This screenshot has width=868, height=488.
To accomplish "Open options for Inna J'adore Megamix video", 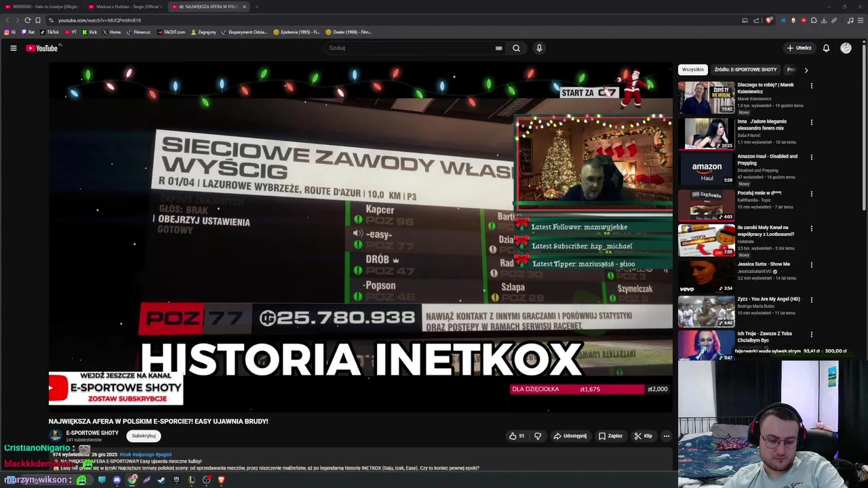I will [811, 123].
